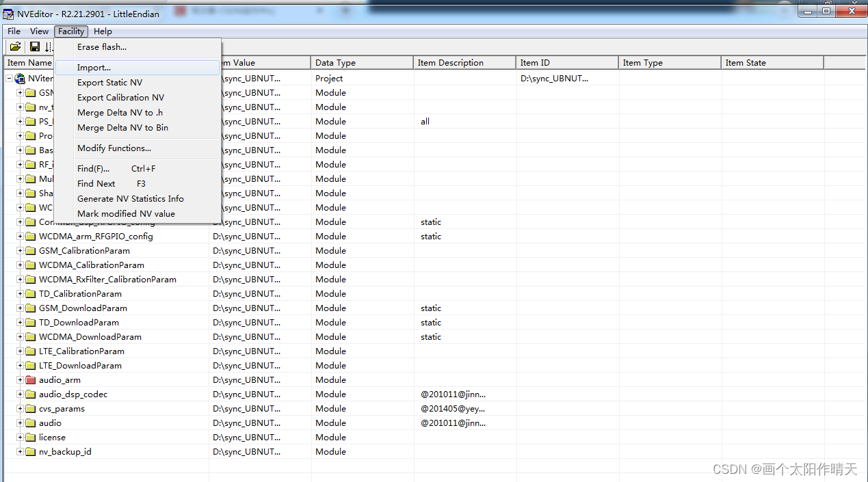This screenshot has width=868, height=482.
Task: Expand the WCDMA_RxFilter_CalibrationParam node
Action: tap(20, 280)
